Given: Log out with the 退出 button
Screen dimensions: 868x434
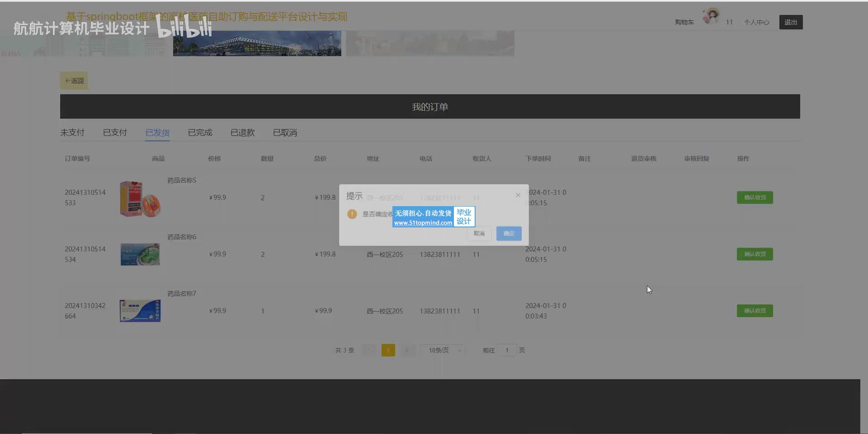Looking at the screenshot, I should (x=791, y=22).
